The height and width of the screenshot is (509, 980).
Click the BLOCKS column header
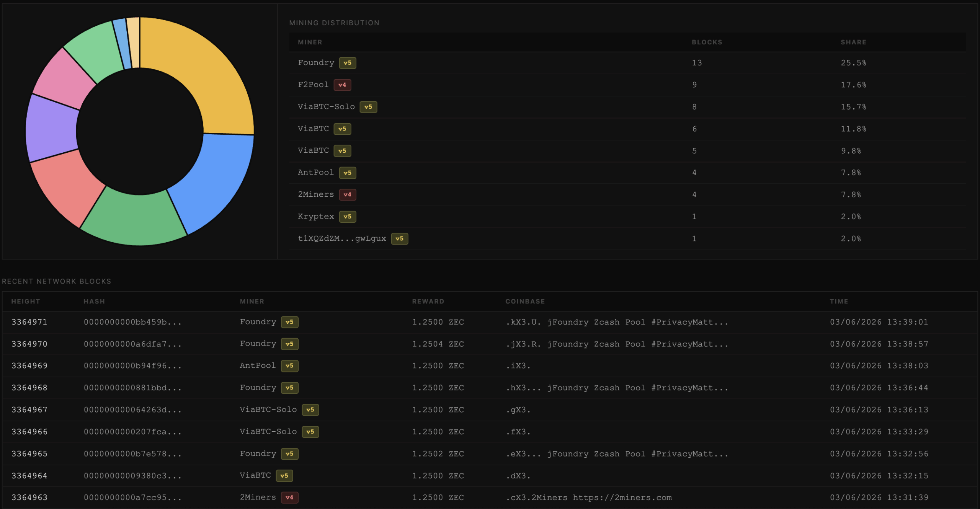point(707,42)
